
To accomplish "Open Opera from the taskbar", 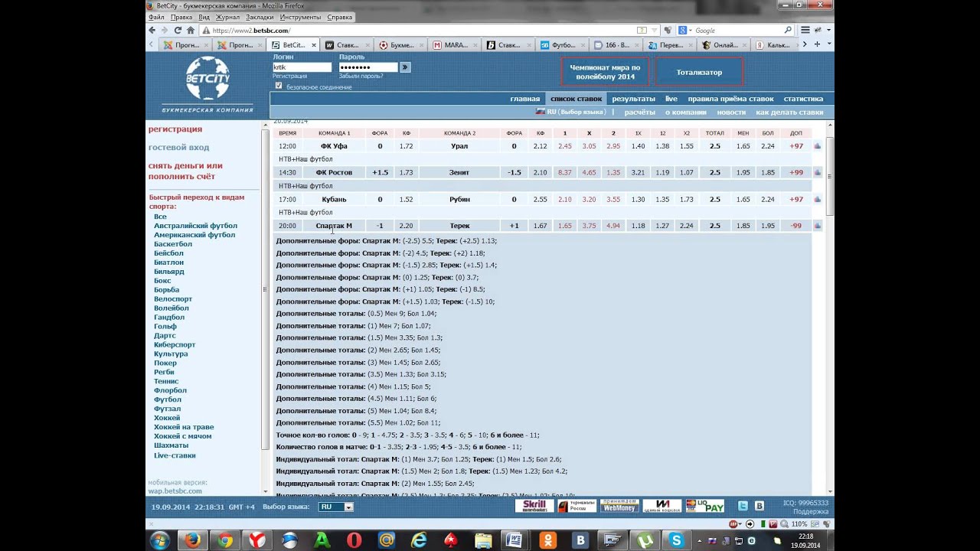I will (x=354, y=540).
